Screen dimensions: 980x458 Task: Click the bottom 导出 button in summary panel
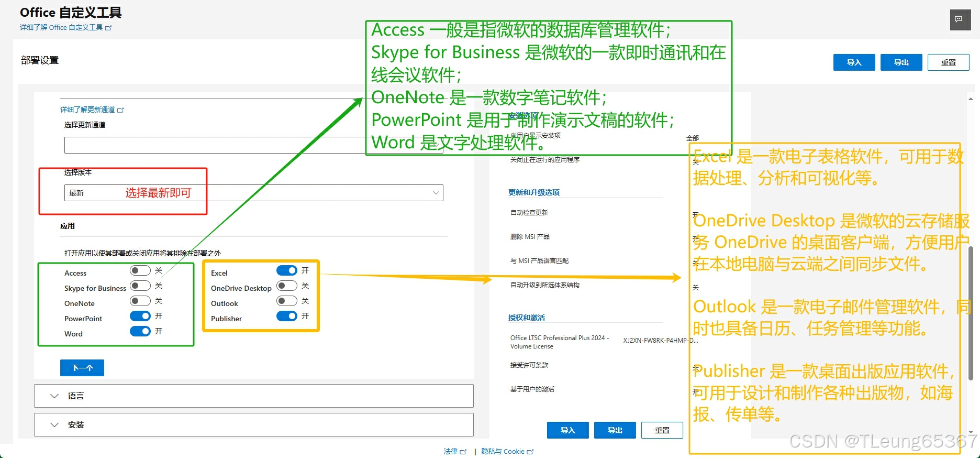coord(615,430)
